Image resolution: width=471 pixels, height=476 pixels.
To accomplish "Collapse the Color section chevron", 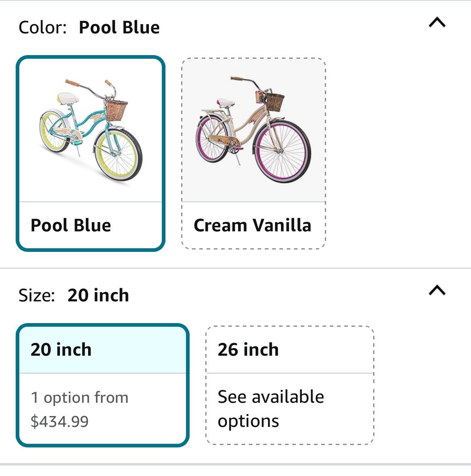I will pyautogui.click(x=437, y=23).
